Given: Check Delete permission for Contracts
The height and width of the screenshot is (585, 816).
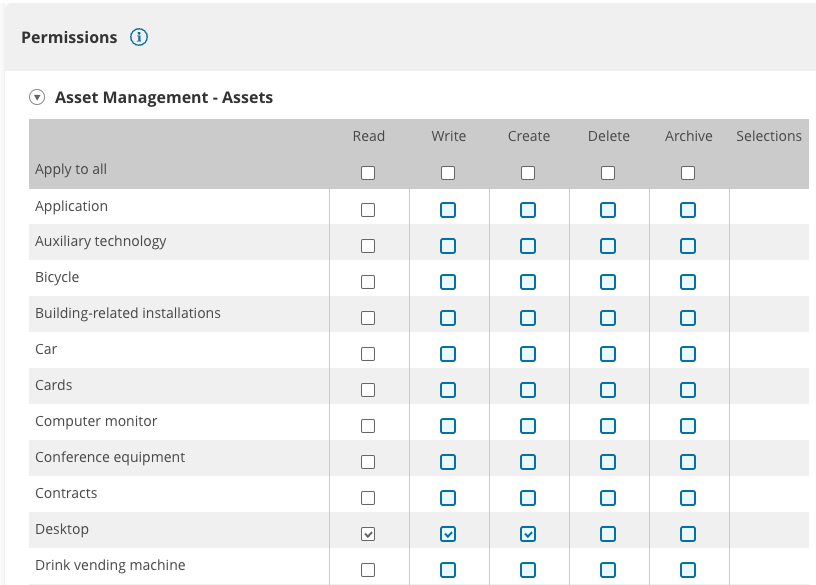Looking at the screenshot, I should (x=608, y=498).
